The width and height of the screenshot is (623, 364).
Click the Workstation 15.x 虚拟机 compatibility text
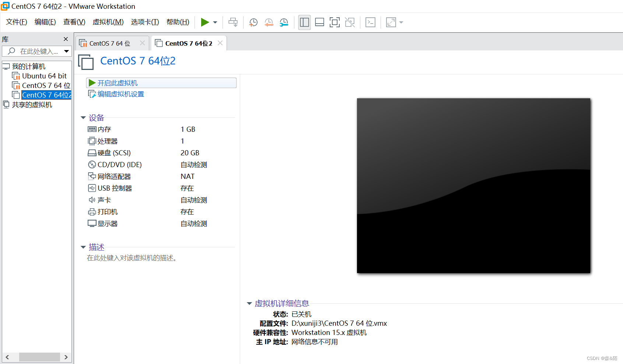(329, 332)
